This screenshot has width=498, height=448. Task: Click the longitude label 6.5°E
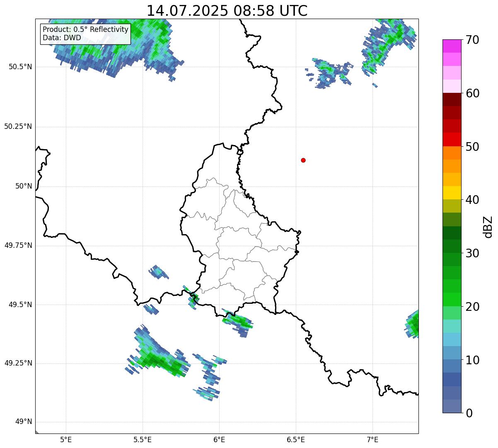click(296, 440)
